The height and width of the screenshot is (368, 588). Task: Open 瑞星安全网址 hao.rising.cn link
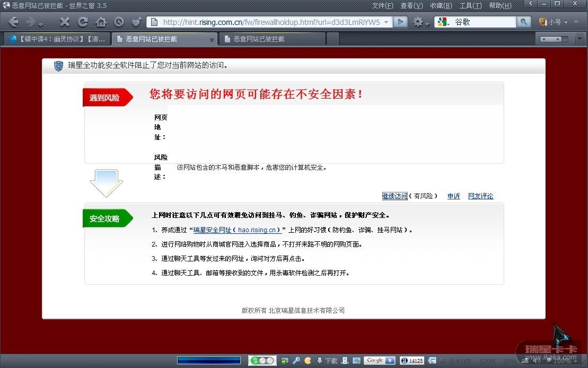tap(237, 230)
